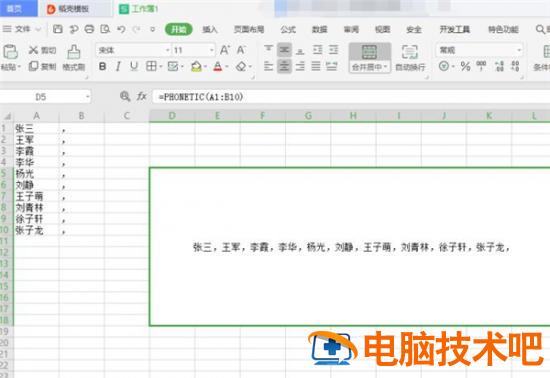Image resolution: width=550 pixels, height=378 pixels.
Task: Align text to bottom of cell
Action: 300,50
